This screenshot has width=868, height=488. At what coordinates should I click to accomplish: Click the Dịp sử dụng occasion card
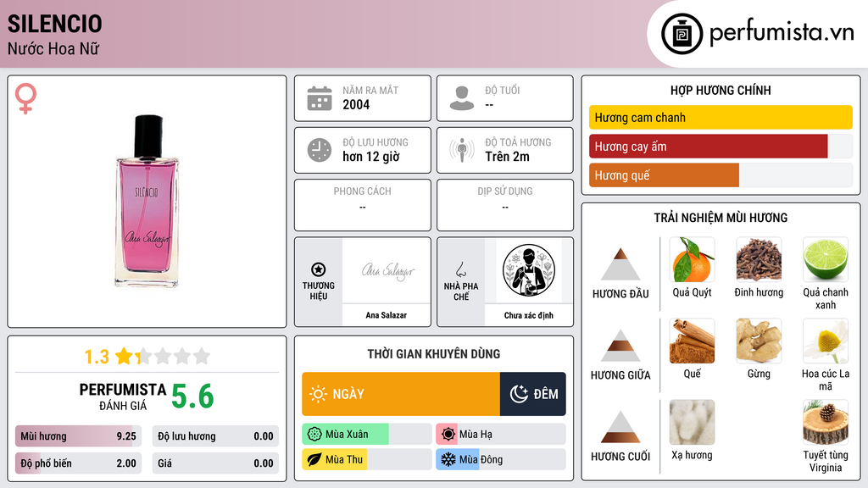pos(505,205)
